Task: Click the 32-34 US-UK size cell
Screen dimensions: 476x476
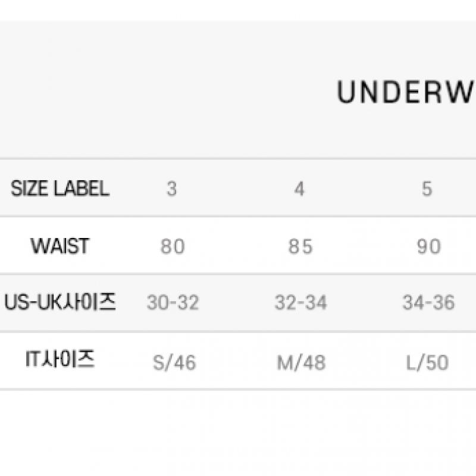Action: 300,303
